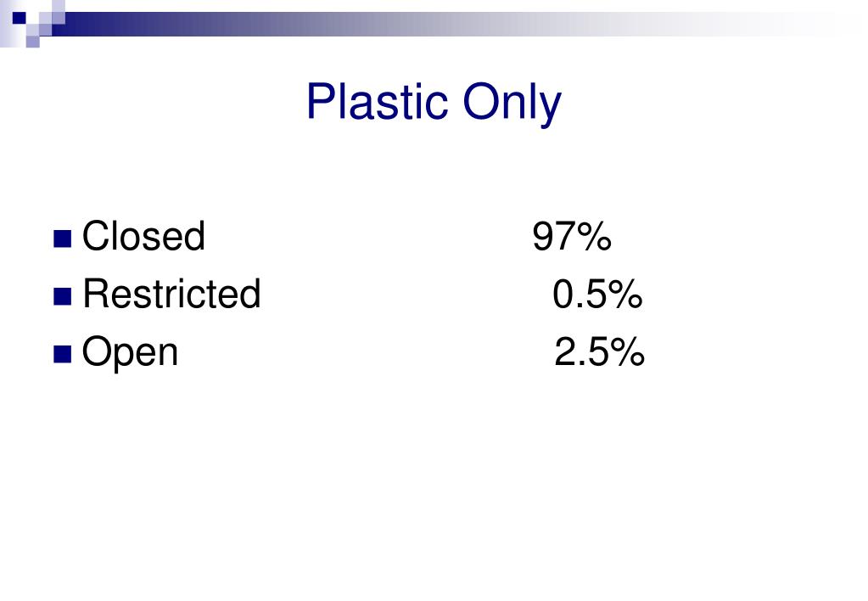Click the dark blue square in corner decoration

tap(20, 17)
